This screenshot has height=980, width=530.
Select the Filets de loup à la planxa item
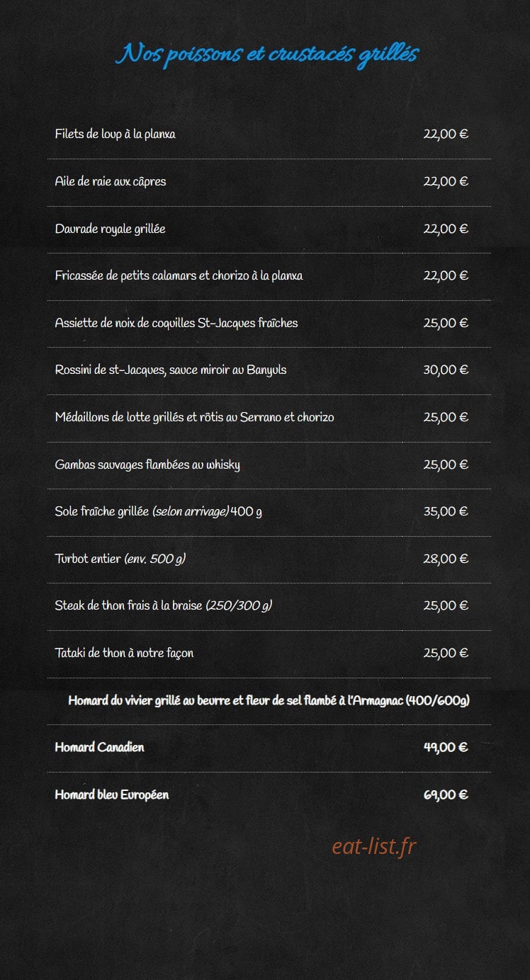point(115,134)
